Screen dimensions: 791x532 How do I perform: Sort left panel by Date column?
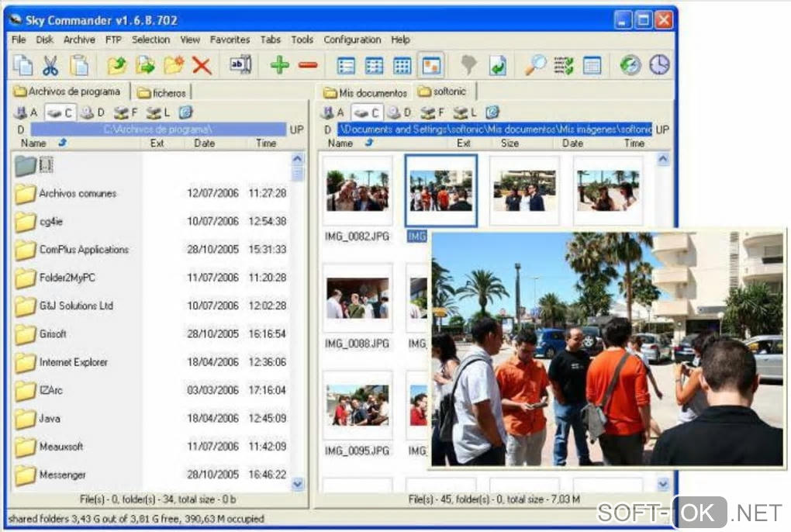(x=204, y=143)
